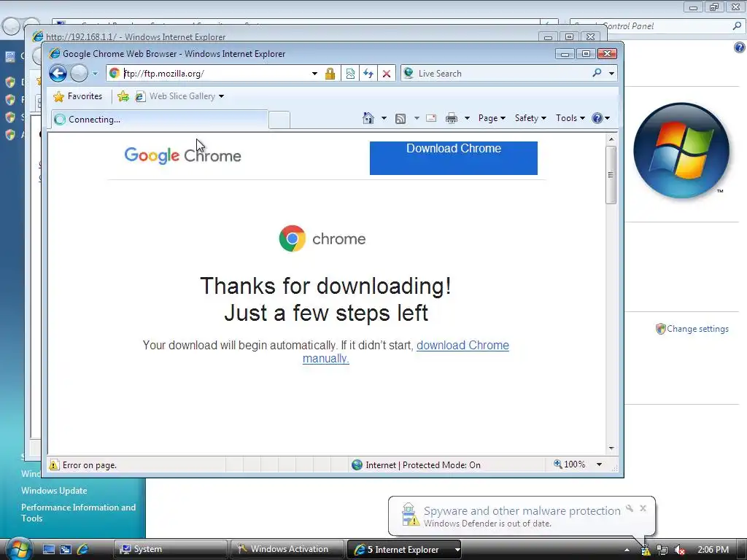Click the page vertical scrollbar thumb
The height and width of the screenshot is (560, 747).
pyautogui.click(x=611, y=175)
